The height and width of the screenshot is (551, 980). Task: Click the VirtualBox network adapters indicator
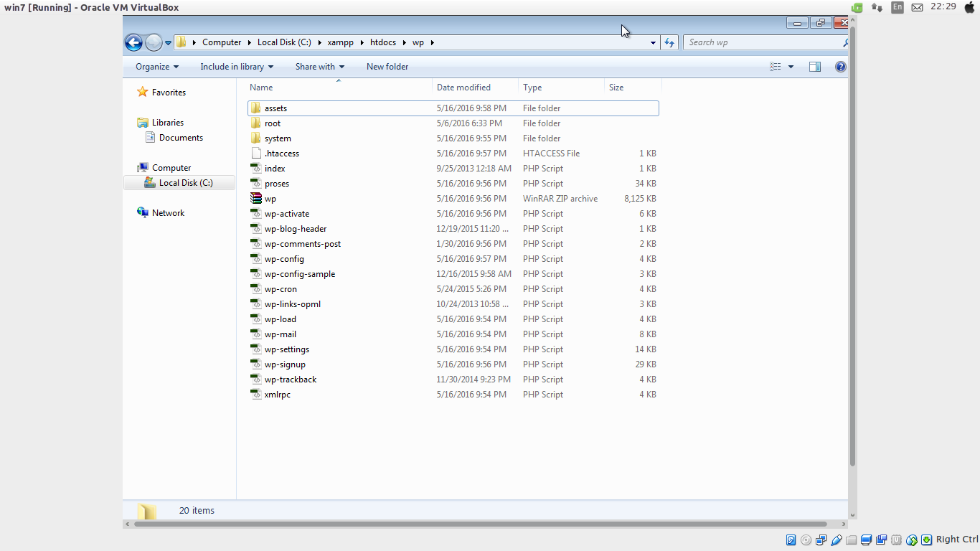click(821, 540)
